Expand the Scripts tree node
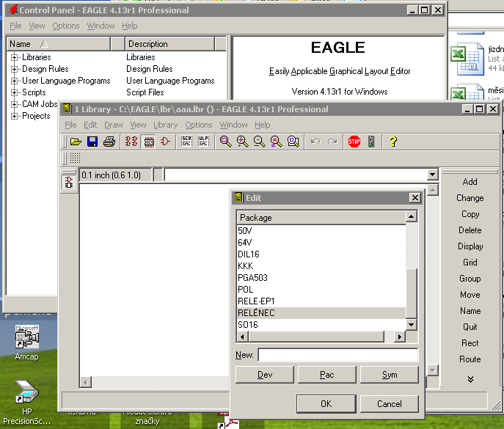 click(x=14, y=92)
